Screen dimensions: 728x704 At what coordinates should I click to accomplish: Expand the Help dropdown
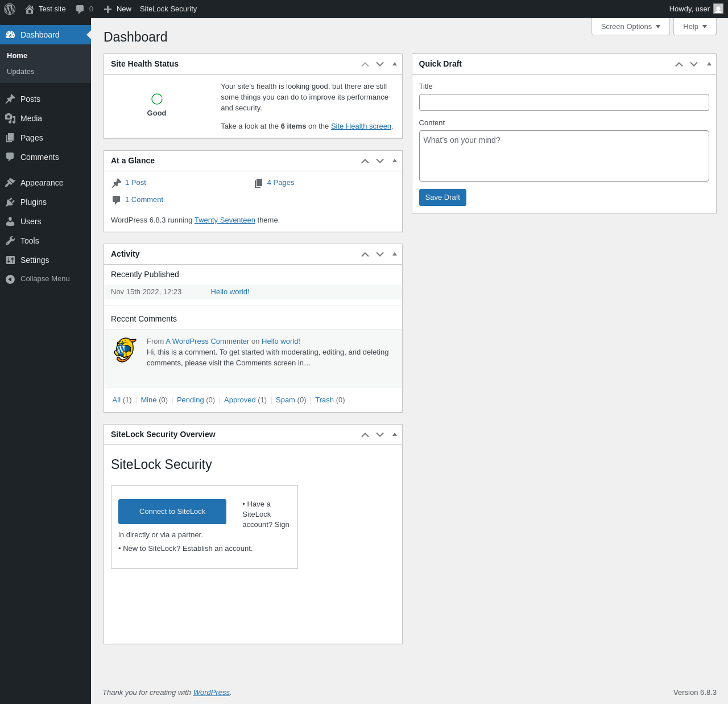point(695,27)
